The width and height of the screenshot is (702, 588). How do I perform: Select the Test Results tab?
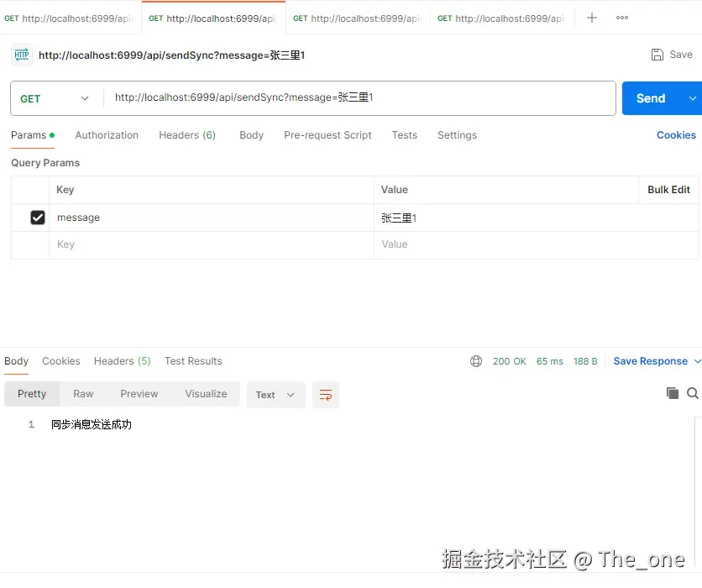point(193,361)
